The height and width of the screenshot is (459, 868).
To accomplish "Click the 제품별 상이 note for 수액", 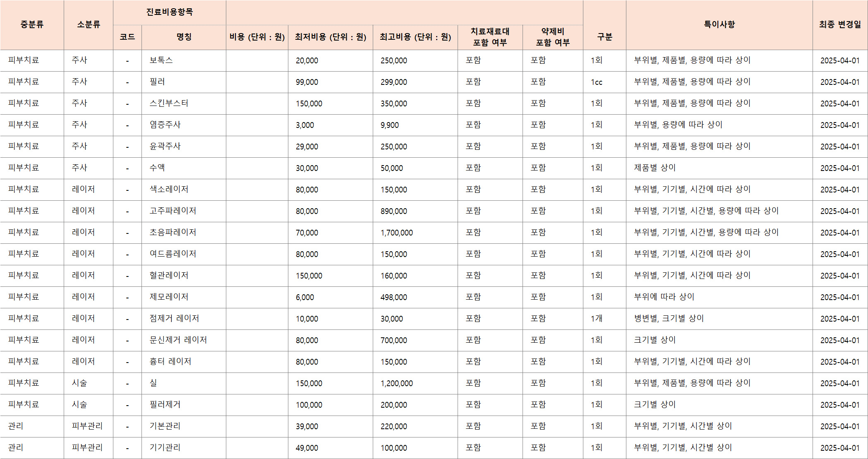I will click(655, 168).
